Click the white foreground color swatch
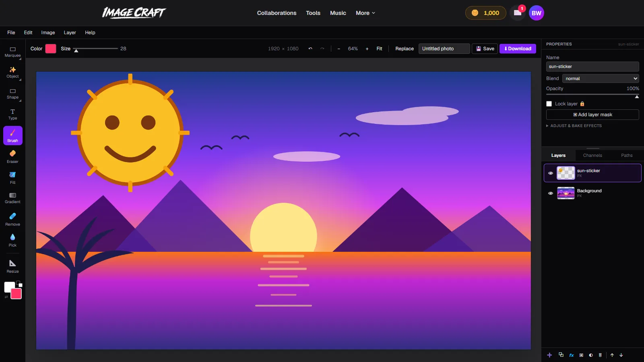This screenshot has height=362, width=644. coord(8,286)
